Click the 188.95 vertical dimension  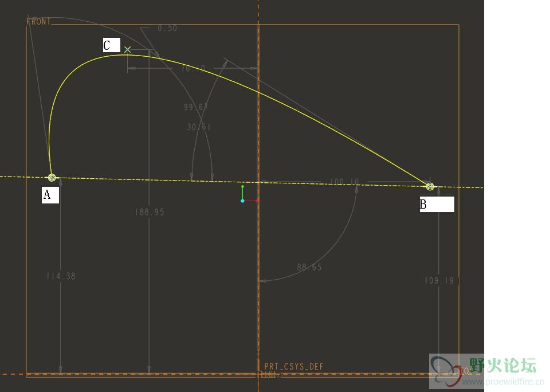(150, 212)
